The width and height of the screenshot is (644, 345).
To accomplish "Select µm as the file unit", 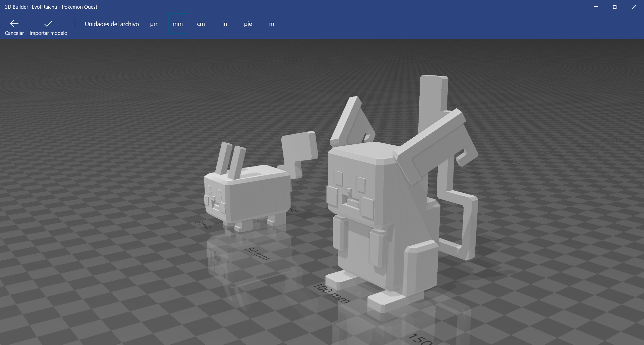I will pos(155,24).
